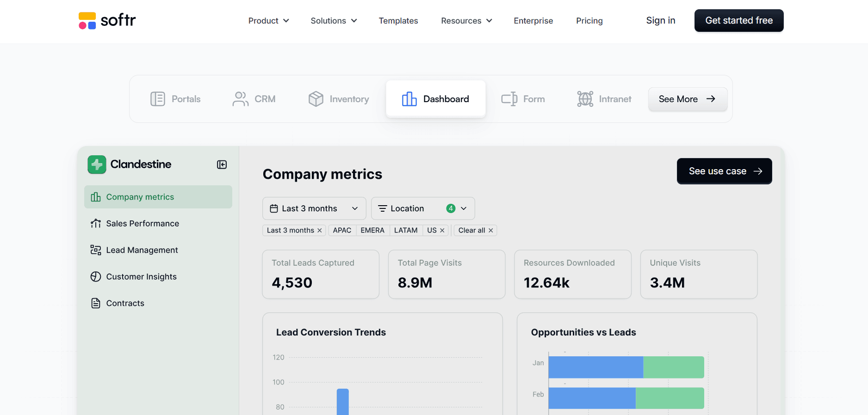Collapse the sidebar with the panel icon
The height and width of the screenshot is (415, 868).
click(222, 165)
